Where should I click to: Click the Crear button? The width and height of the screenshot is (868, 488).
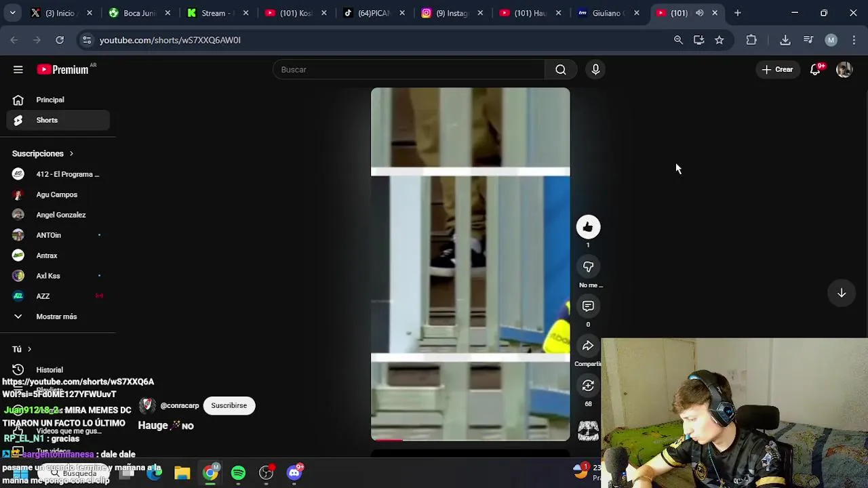point(777,69)
